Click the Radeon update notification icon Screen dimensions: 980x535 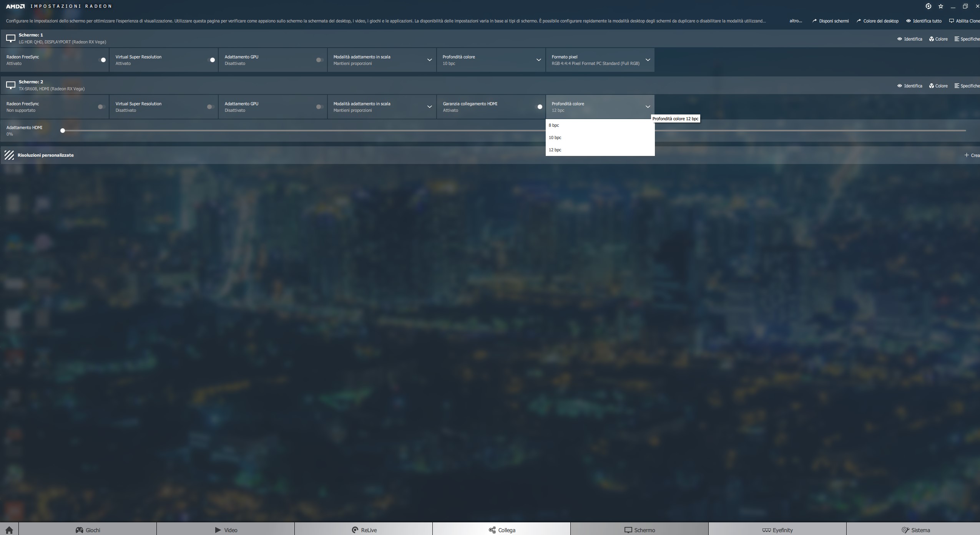(x=928, y=6)
